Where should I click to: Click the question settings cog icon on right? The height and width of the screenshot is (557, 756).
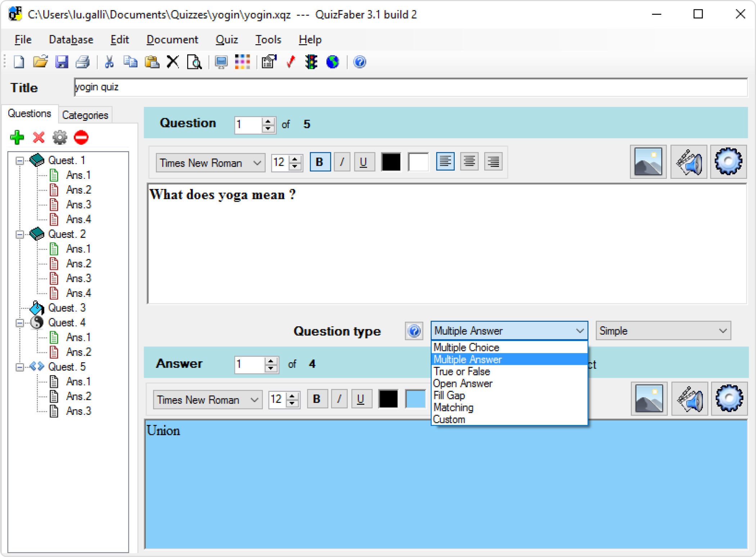click(728, 162)
